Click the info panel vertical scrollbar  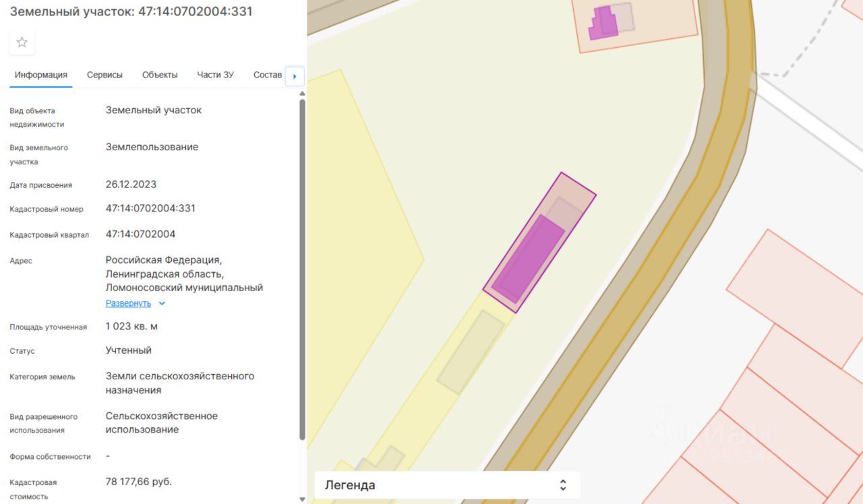click(x=302, y=270)
